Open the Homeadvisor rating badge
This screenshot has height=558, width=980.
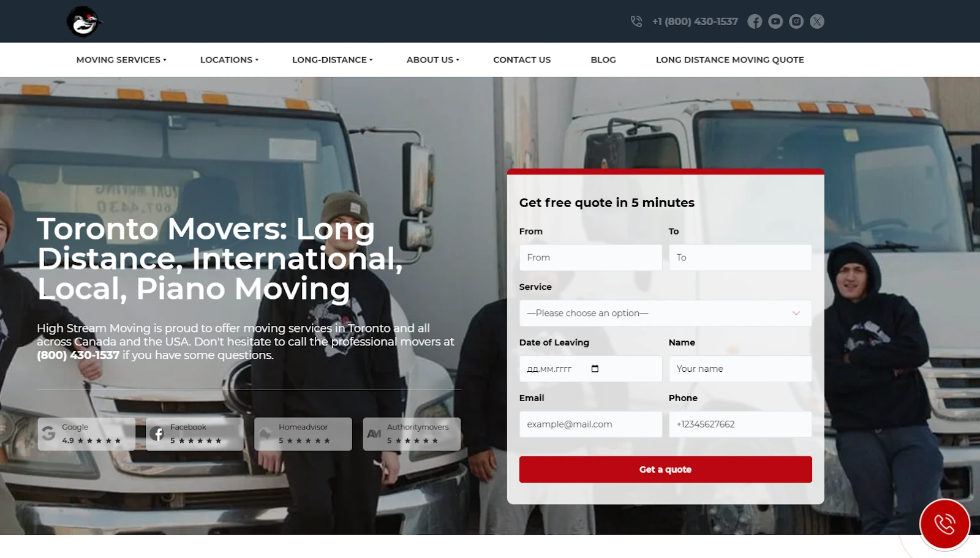point(303,434)
